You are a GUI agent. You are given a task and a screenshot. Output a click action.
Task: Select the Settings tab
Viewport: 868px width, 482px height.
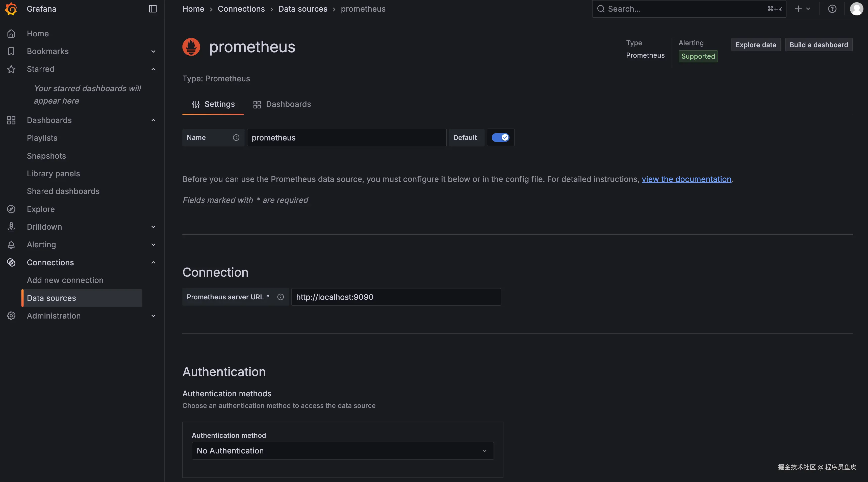pyautogui.click(x=213, y=105)
